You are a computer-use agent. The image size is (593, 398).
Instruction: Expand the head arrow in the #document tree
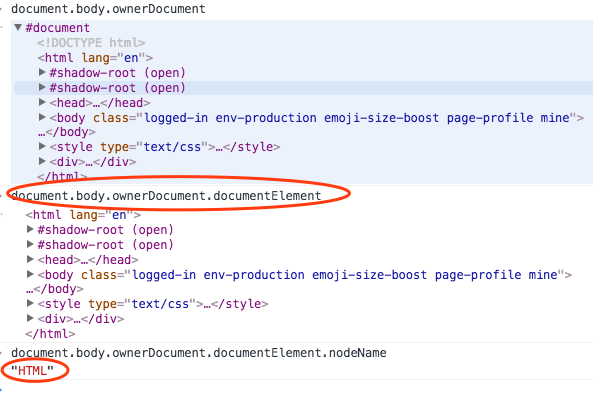[42, 102]
